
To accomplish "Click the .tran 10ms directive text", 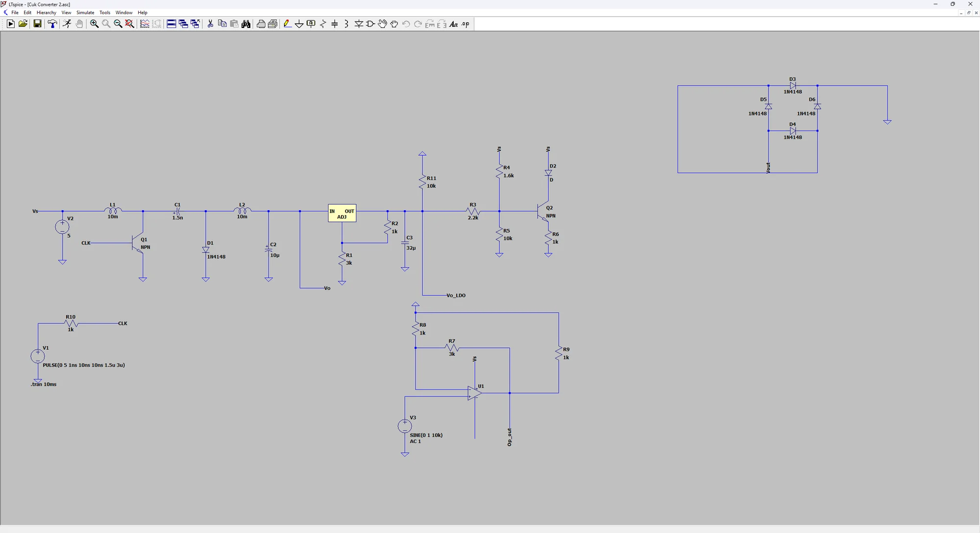I will [x=44, y=385].
